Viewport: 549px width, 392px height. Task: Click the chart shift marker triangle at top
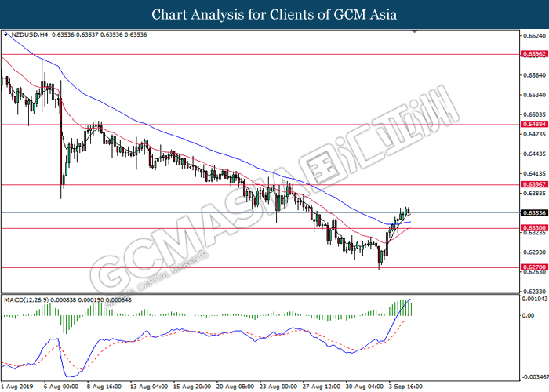tap(415, 31)
